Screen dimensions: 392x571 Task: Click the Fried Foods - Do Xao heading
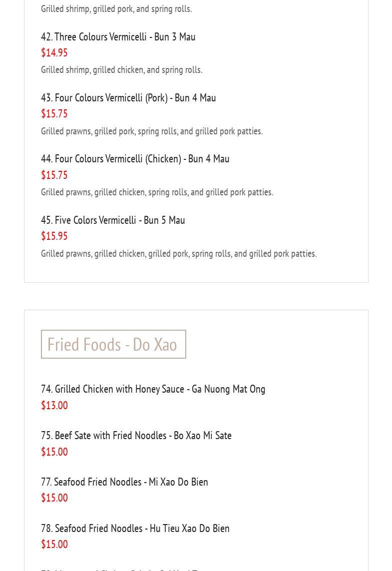click(x=113, y=344)
